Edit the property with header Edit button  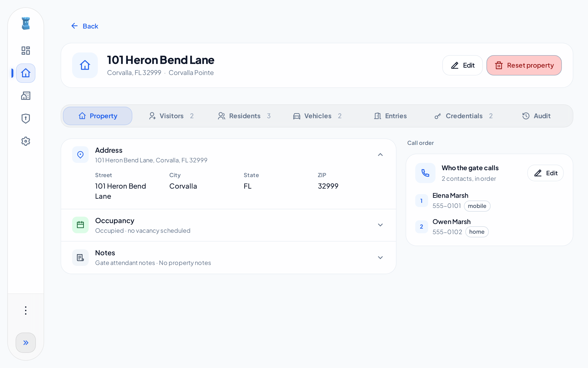coord(462,65)
